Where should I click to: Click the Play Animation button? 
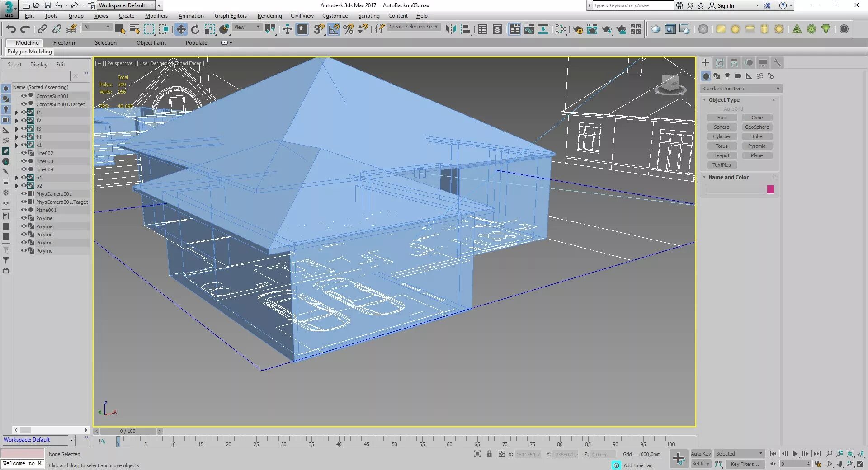[795, 454]
